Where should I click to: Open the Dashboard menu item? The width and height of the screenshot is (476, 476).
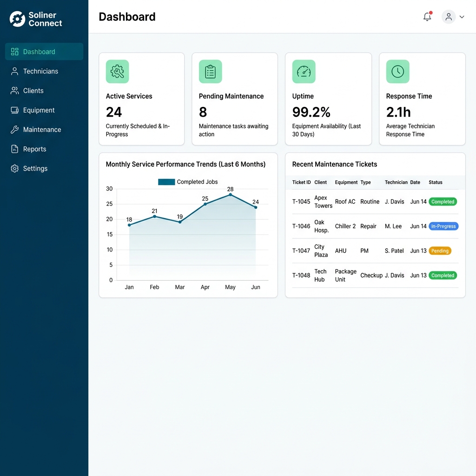coord(44,52)
